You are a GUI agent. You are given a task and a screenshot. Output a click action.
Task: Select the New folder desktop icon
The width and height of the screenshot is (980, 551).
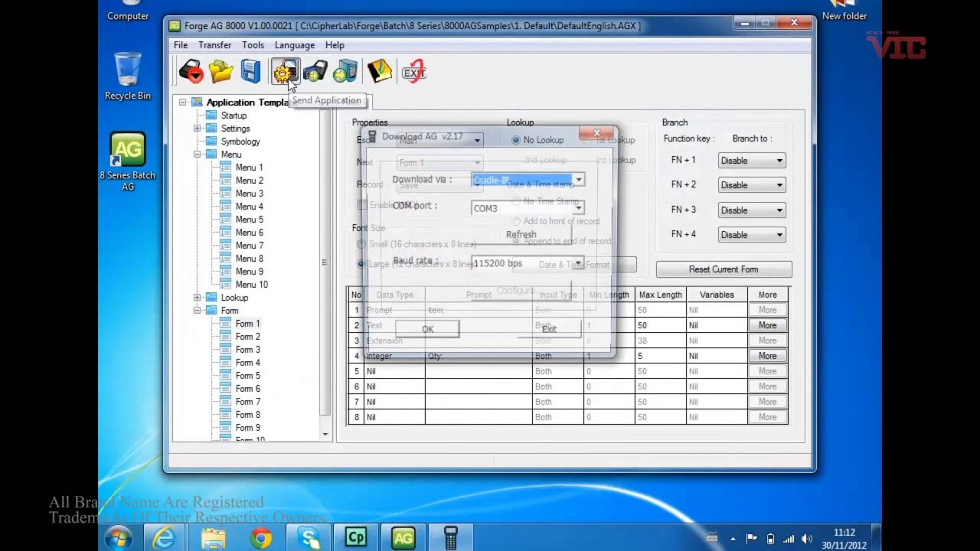tap(844, 11)
